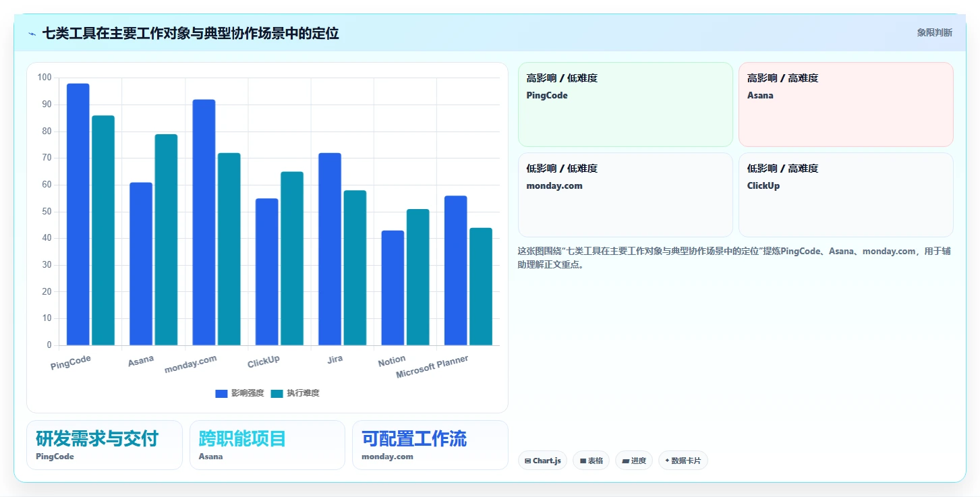
Task: Click the Microsoft Planner x-axis label
Action: [432, 367]
